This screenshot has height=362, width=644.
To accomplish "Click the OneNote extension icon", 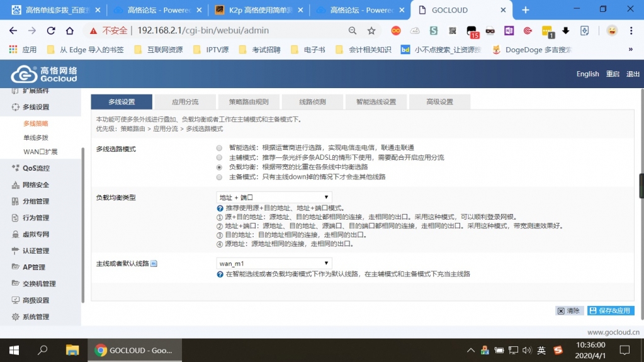I will [509, 30].
